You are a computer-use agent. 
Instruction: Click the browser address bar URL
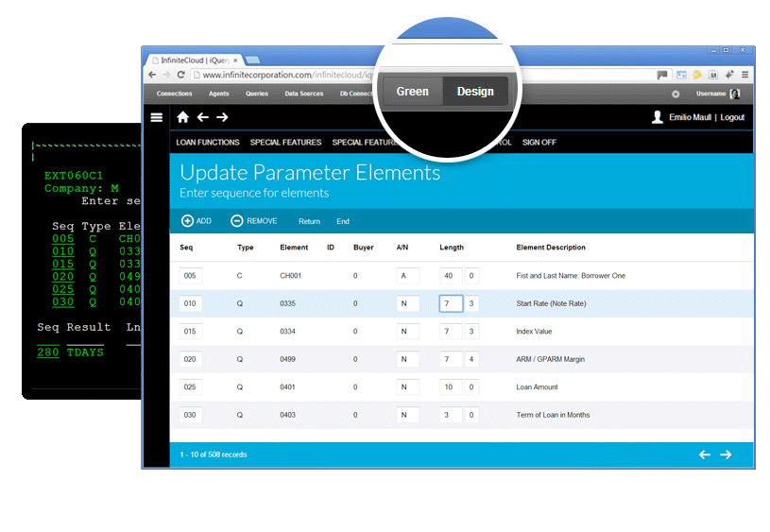[287, 75]
